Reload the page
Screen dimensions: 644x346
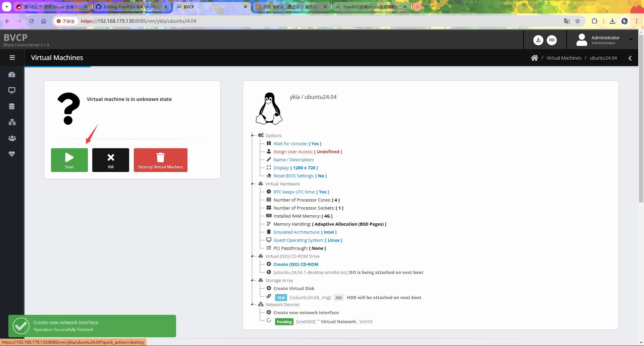click(32, 21)
